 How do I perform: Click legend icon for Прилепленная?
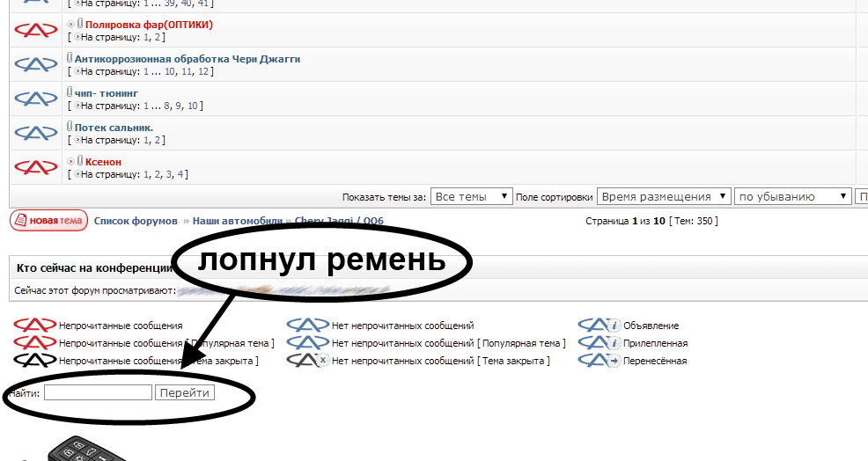[x=599, y=342]
